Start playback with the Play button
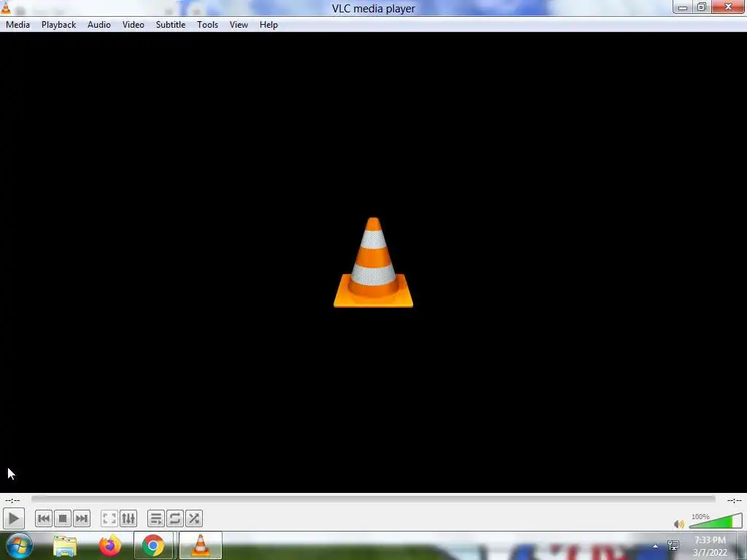747x560 pixels. pos(13,518)
